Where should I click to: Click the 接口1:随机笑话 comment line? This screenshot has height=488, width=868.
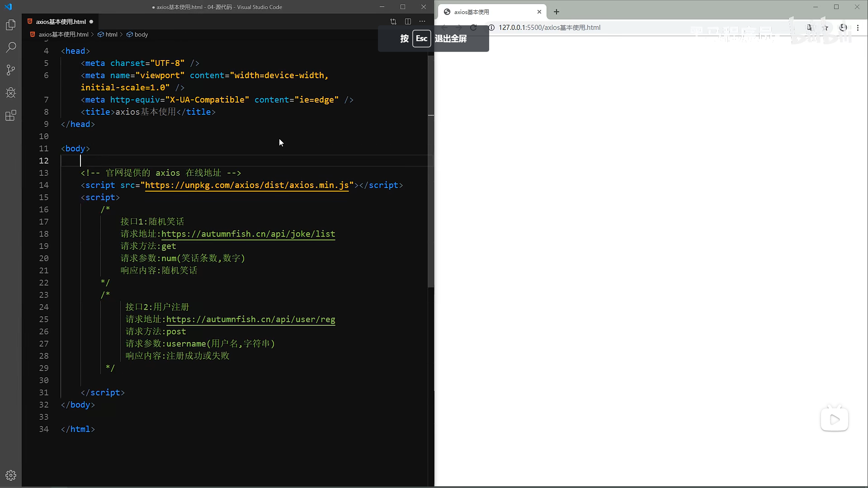click(152, 222)
